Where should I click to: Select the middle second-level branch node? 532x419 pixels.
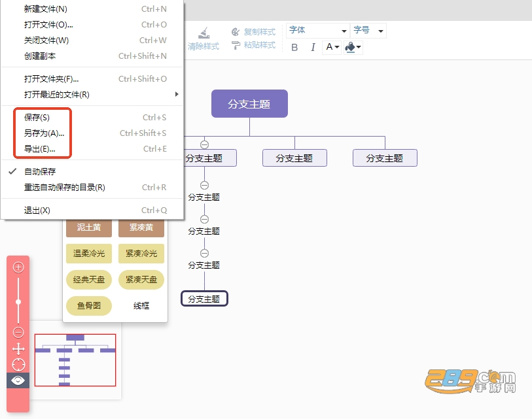click(294, 158)
